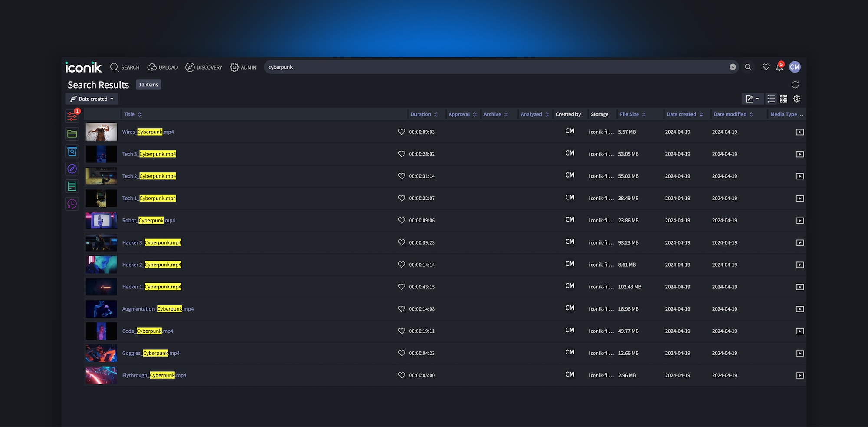This screenshot has height=427, width=868.
Task: Open notifications from the bell icon
Action: (779, 67)
